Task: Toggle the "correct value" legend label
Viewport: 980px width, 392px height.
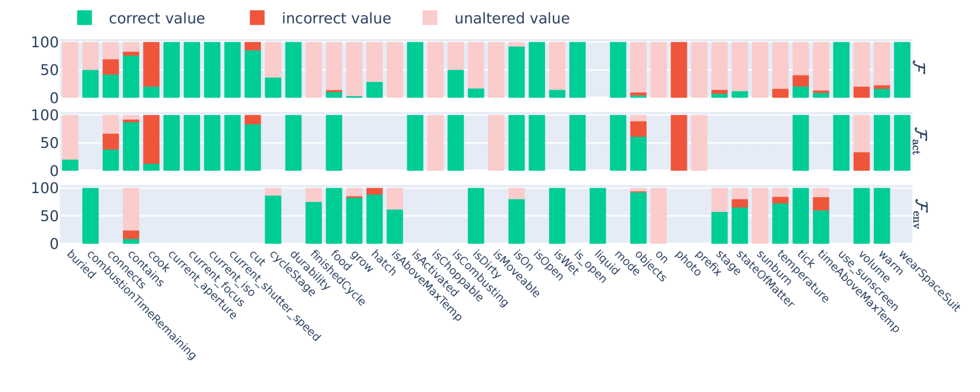Action: point(157,19)
